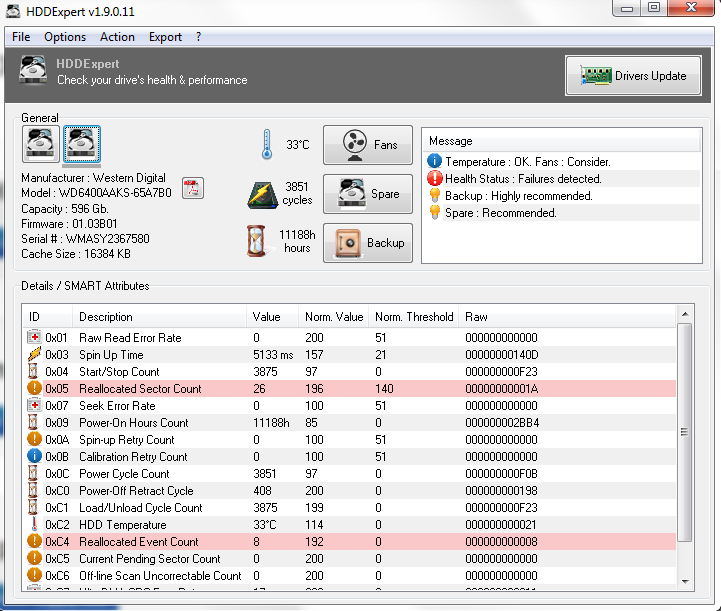
Task: Click hourglass icon of Power-On Hours Count
Action: tap(33, 422)
